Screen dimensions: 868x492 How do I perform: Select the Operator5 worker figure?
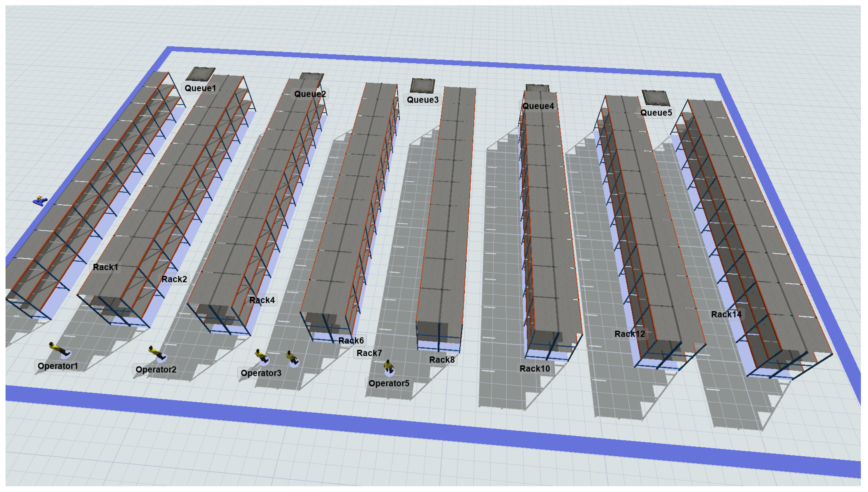[388, 366]
